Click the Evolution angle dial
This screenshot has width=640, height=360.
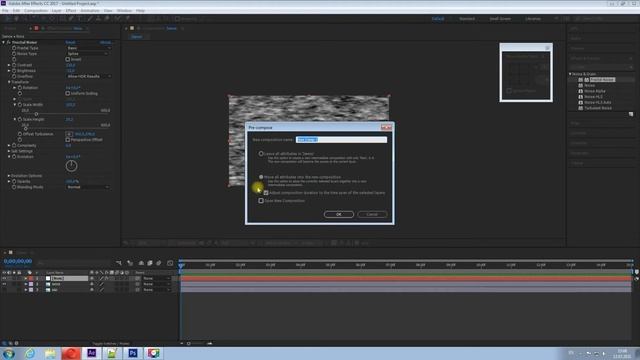pyautogui.click(x=71, y=166)
